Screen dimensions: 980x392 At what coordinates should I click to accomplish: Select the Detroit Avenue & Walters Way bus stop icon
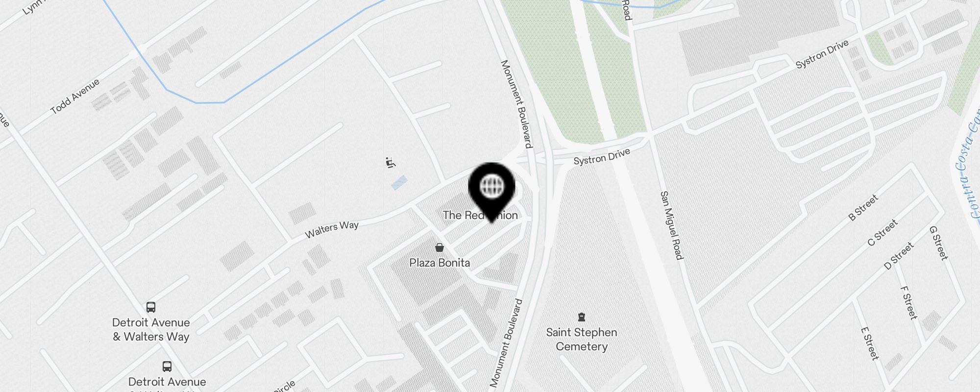(x=151, y=307)
